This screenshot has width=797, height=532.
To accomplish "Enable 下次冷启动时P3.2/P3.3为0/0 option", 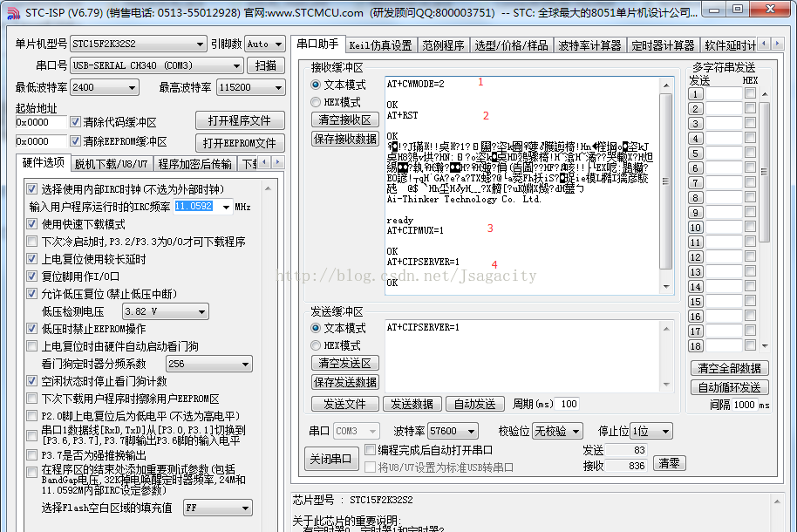I will pyautogui.click(x=32, y=241).
